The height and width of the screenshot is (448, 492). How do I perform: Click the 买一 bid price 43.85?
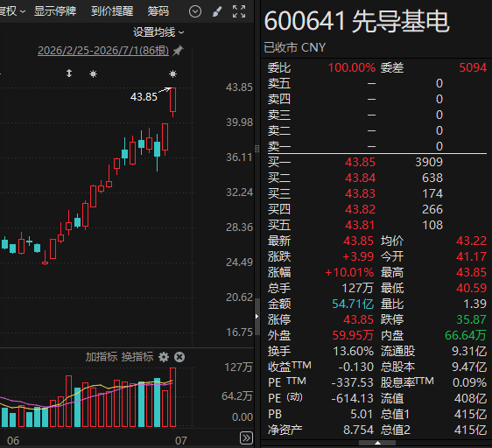[360, 162]
